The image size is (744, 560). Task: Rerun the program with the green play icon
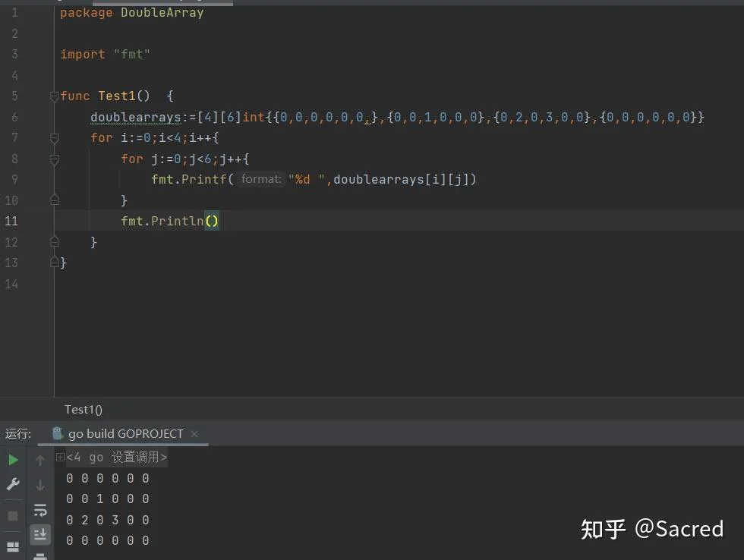[x=14, y=460]
